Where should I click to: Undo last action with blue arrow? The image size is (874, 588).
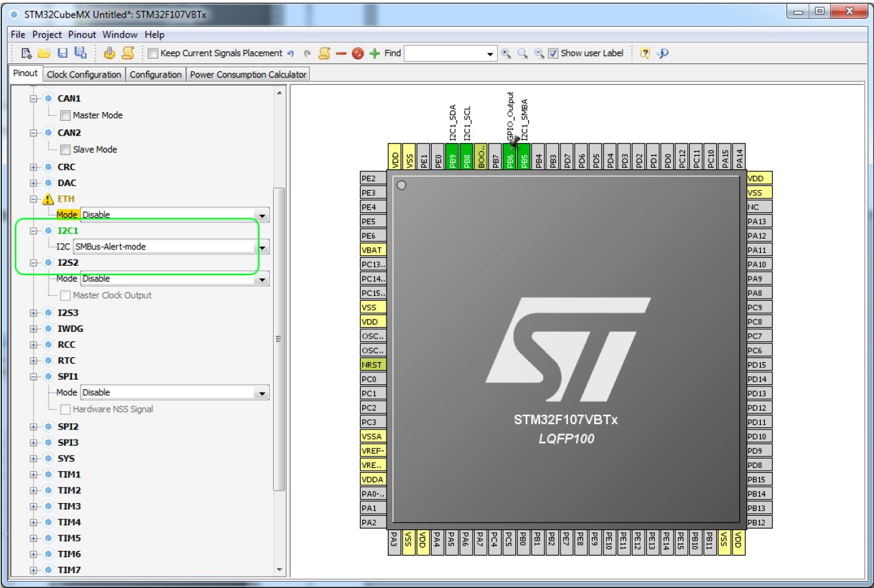pyautogui.click(x=291, y=53)
